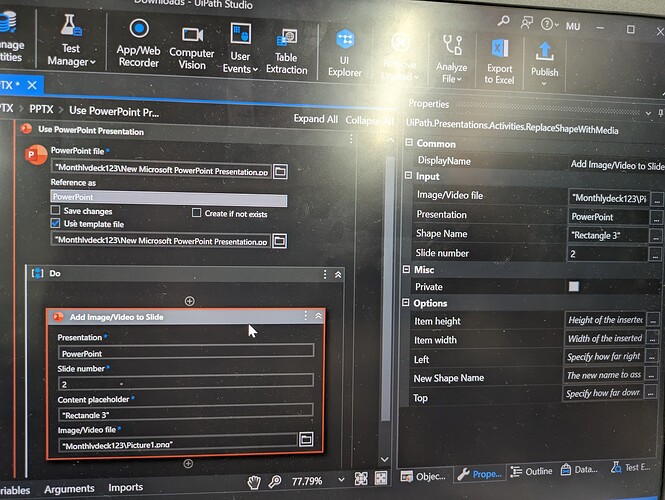Image resolution: width=665 pixels, height=500 pixels.
Task: Open the Test Manager menu
Action: click(71, 41)
